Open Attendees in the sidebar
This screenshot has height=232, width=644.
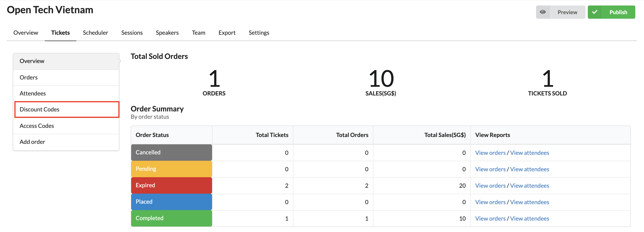coord(66,93)
